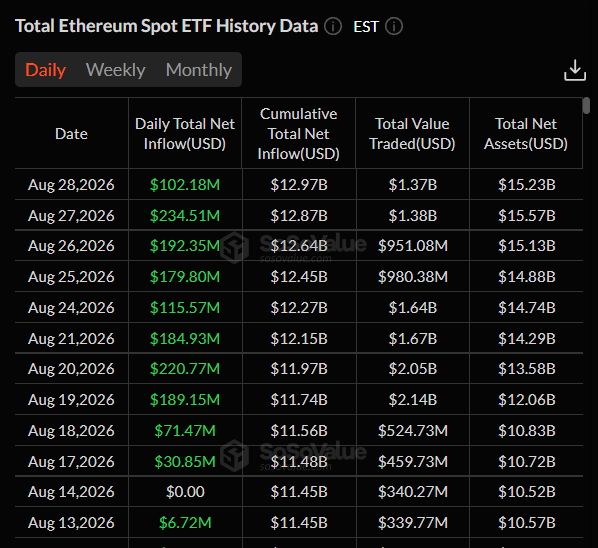Viewport: 598px width, 548px height.
Task: Click the $12.15B cumulative inflow cell
Action: coord(299,338)
